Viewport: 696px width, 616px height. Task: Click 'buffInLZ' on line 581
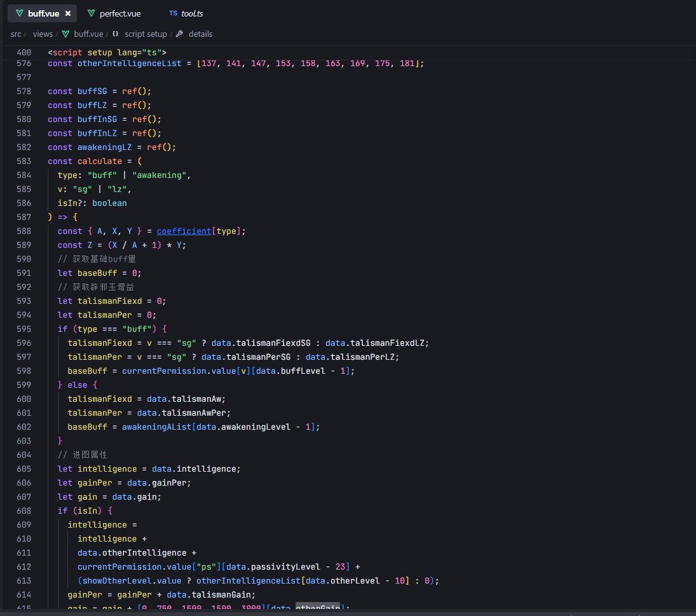point(97,133)
